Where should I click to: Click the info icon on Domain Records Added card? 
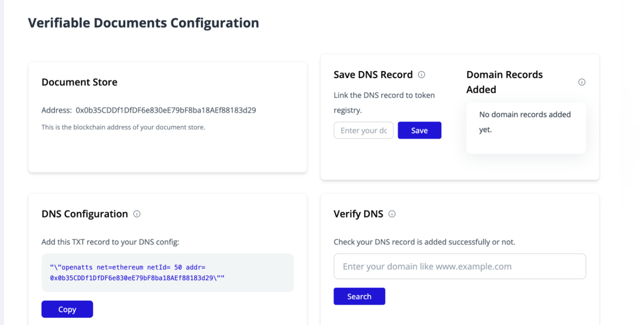click(582, 82)
